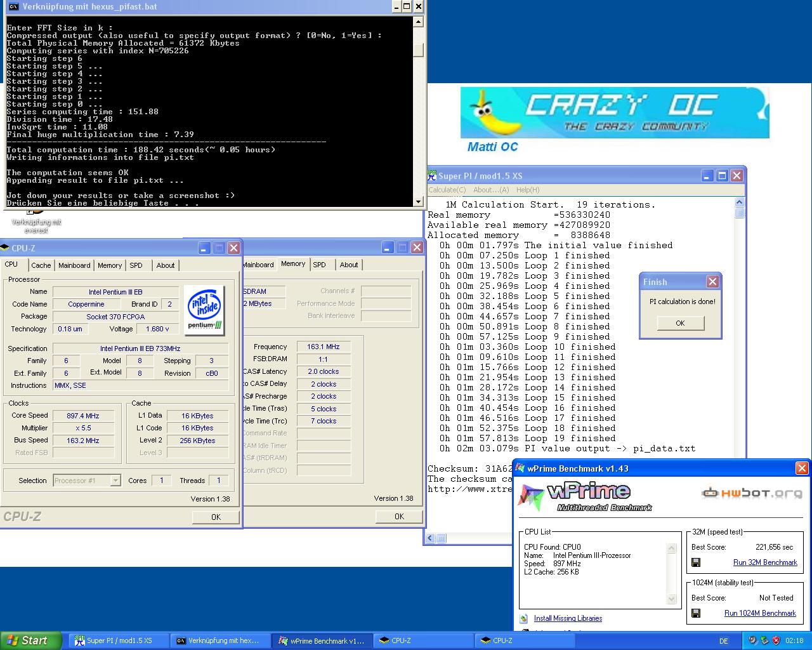Screen dimensions: 812x650
Task: Click command prompt scrollbar up arrow
Action: click(x=418, y=22)
